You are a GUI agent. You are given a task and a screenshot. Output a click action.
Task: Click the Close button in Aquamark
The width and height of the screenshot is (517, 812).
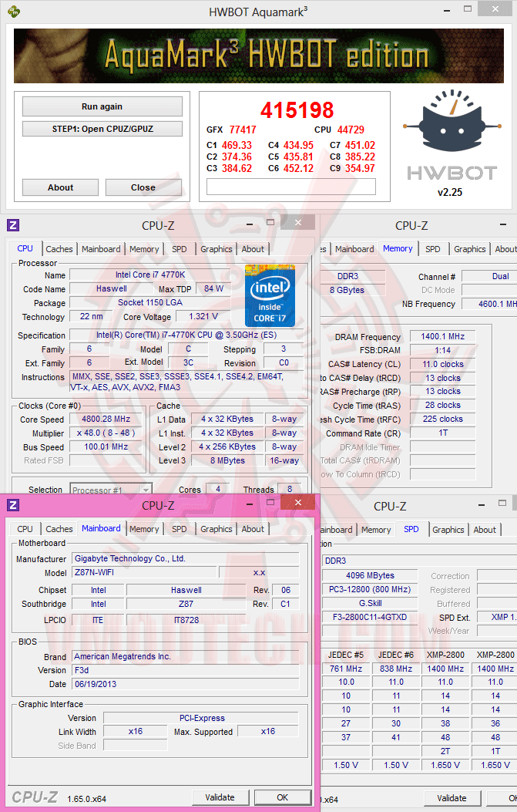pyautogui.click(x=143, y=187)
